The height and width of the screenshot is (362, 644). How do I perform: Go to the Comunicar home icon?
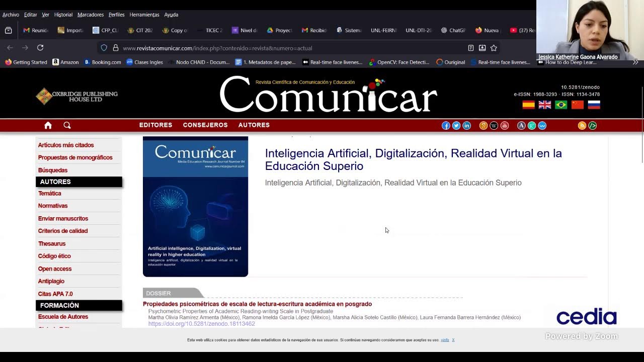click(48, 125)
